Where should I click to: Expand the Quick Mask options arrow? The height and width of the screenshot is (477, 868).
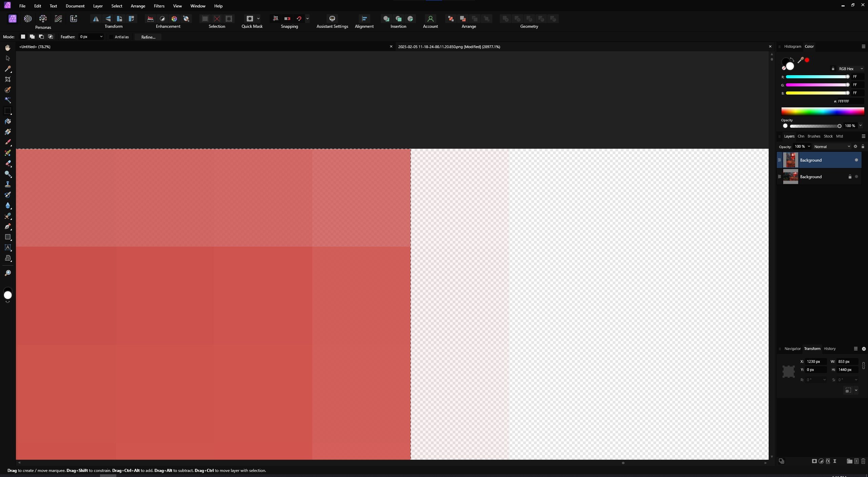pyautogui.click(x=258, y=19)
